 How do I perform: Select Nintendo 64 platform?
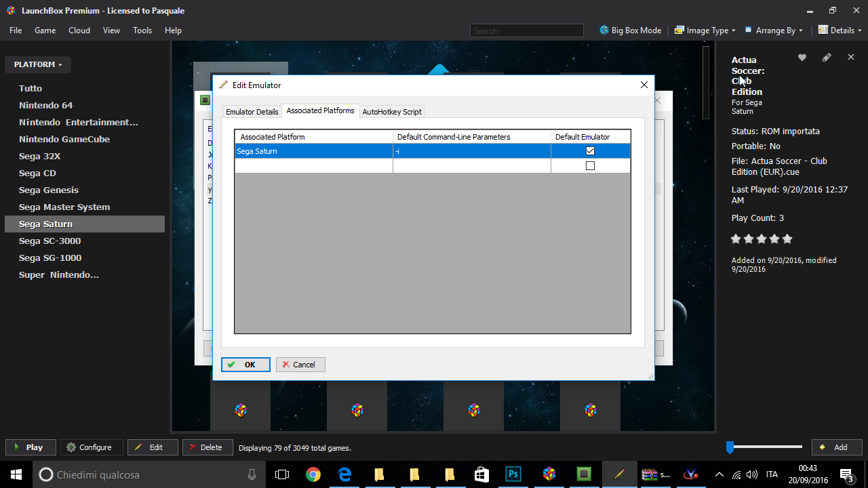85,105
